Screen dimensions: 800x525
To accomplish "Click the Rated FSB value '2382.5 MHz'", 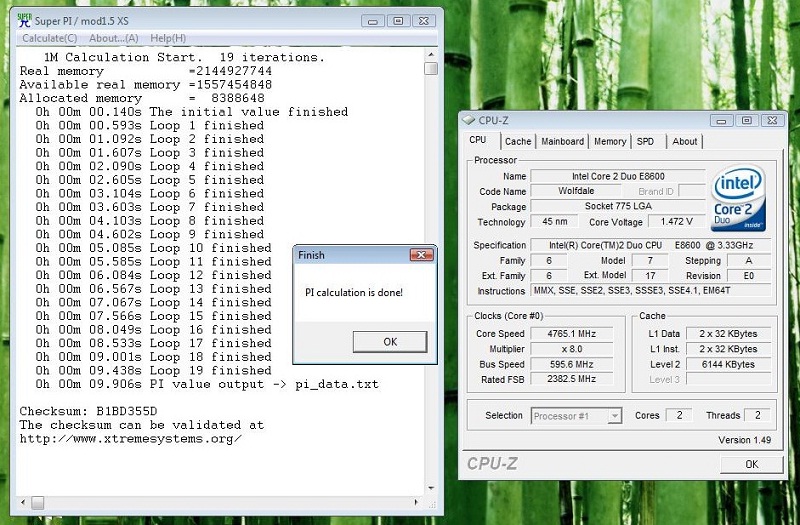I will [x=572, y=379].
